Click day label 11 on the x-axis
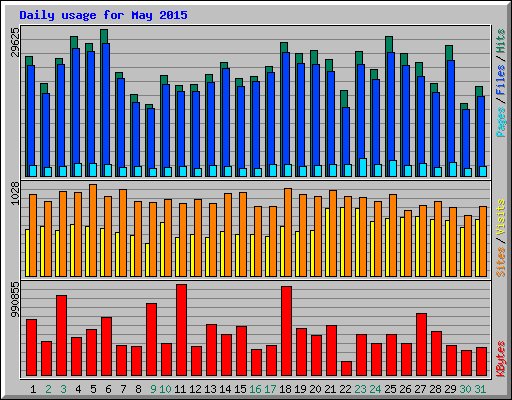 [180, 389]
